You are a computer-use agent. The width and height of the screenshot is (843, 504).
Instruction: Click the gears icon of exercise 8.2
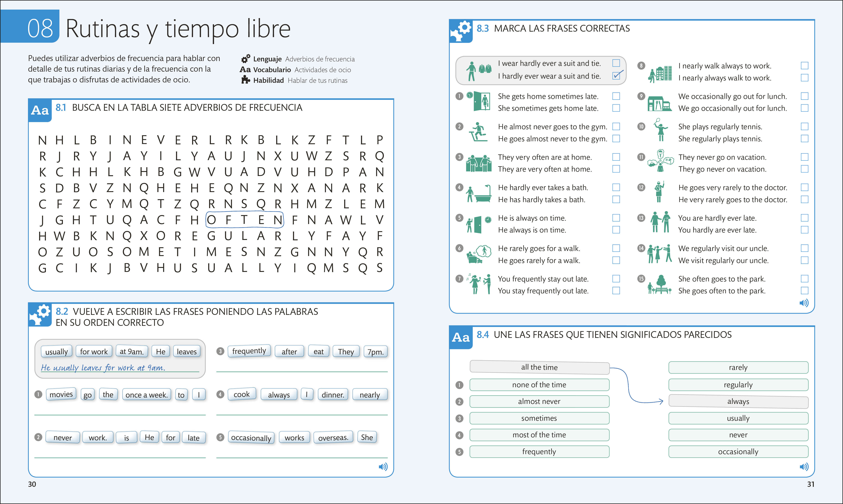click(40, 314)
